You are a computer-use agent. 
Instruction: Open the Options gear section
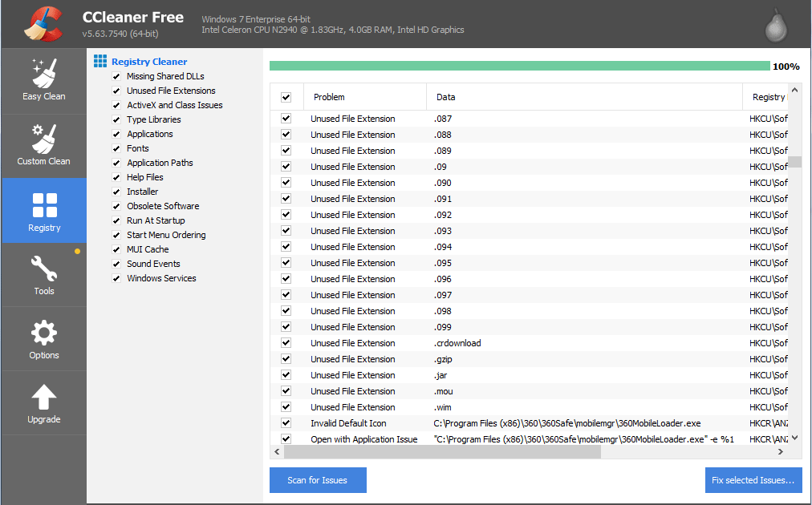[44, 339]
